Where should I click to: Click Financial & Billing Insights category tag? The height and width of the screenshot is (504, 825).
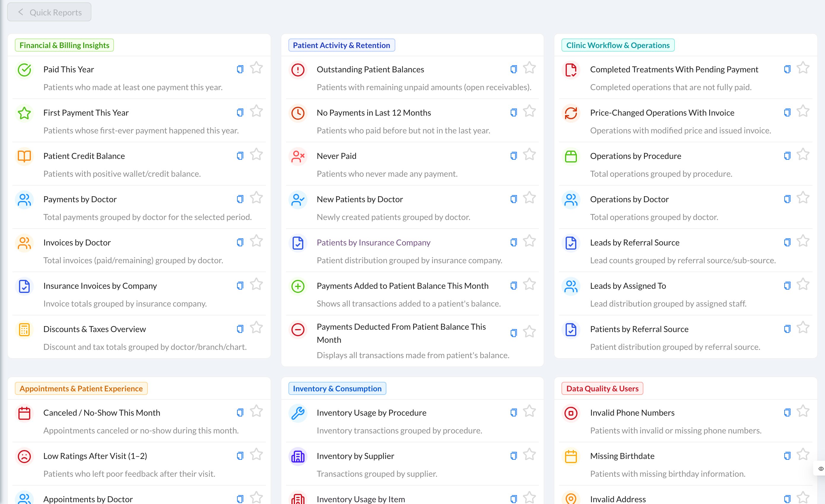pyautogui.click(x=64, y=45)
